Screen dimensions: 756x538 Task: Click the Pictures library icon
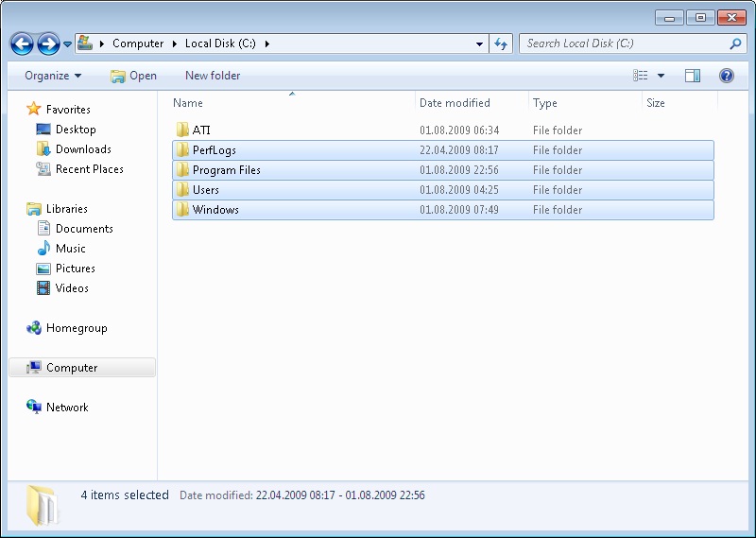[x=43, y=269]
